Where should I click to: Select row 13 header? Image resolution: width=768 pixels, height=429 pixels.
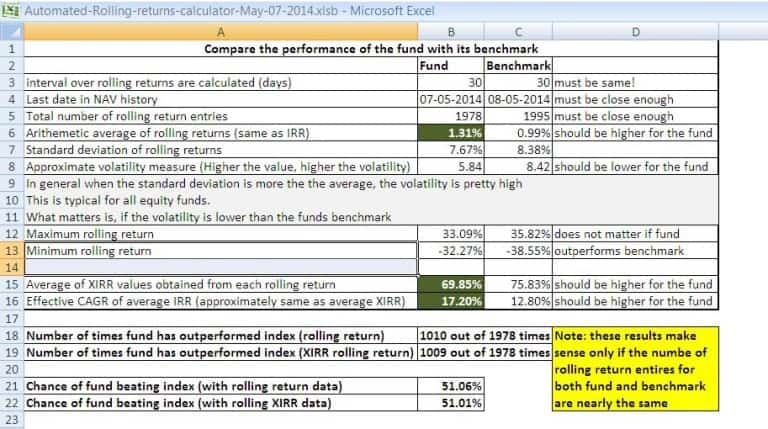tap(11, 251)
